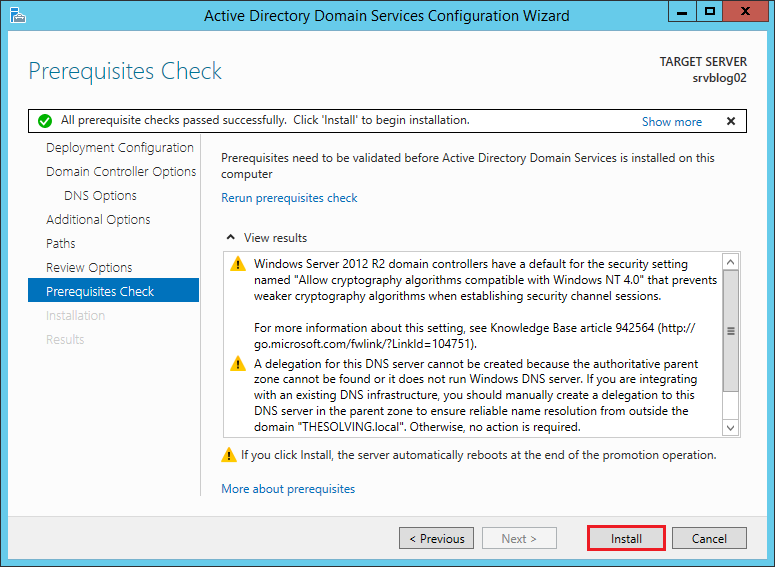The width and height of the screenshot is (775, 567).
Task: Click the disabled Installation step
Action: coord(76,315)
